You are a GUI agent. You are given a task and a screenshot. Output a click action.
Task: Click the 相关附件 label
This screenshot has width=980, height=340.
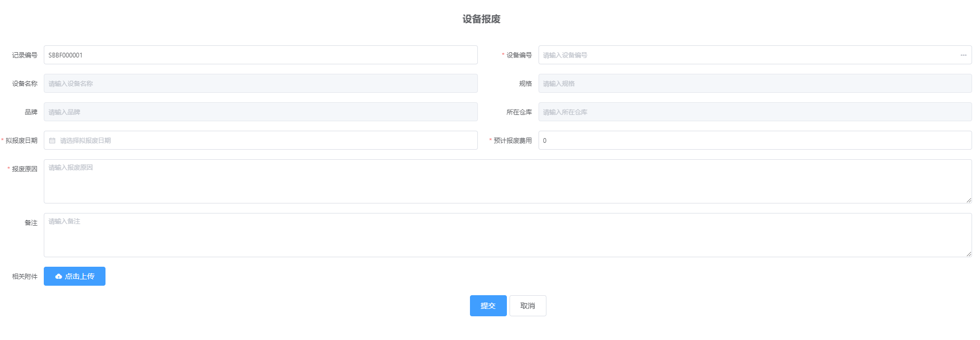(25, 277)
